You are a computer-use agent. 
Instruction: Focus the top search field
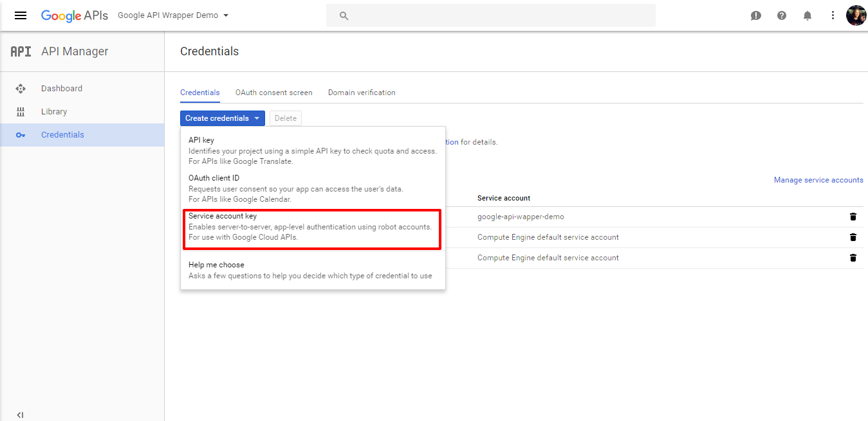tap(490, 15)
